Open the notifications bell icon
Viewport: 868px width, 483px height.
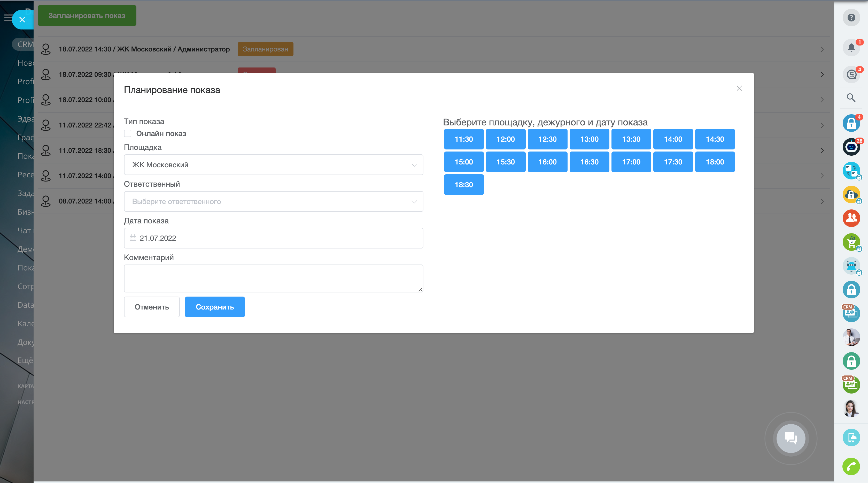(x=851, y=48)
